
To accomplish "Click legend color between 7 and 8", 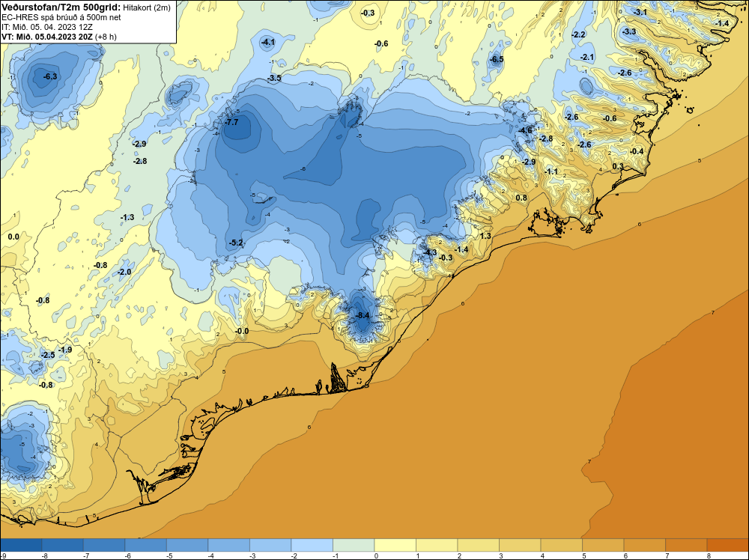I will click(x=686, y=545).
